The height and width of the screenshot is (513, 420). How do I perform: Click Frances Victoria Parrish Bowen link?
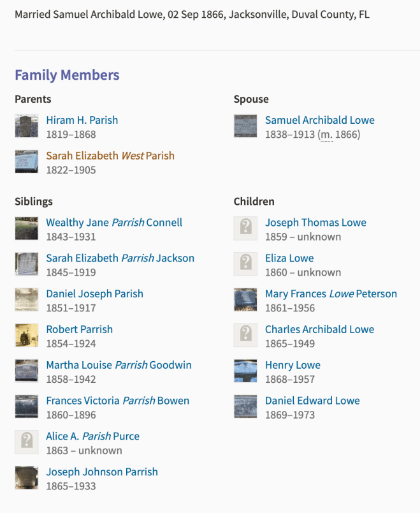(x=117, y=401)
